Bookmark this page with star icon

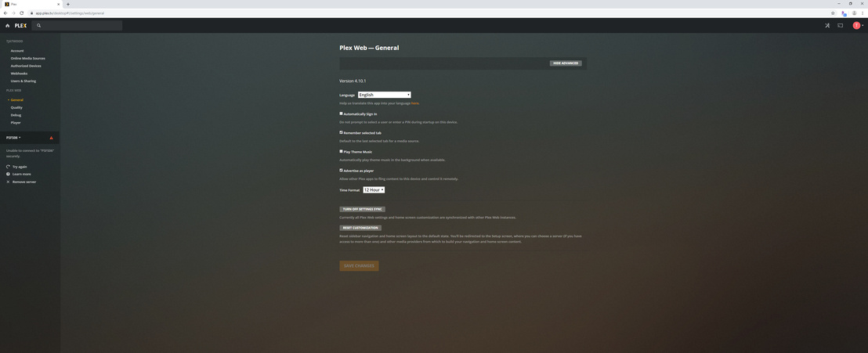[x=833, y=13]
